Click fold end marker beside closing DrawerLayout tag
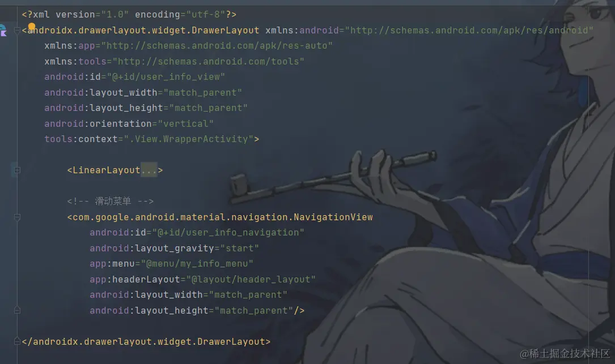Viewport: 615px width, 364px height. (17, 341)
